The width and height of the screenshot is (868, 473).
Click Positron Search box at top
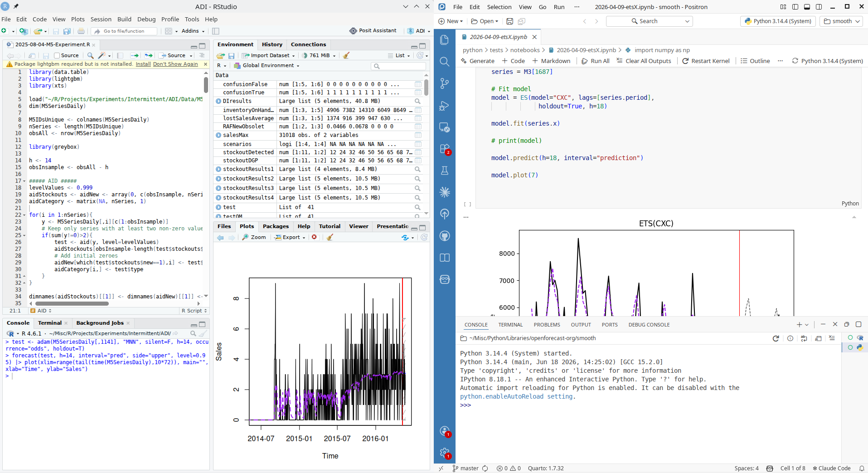click(x=649, y=21)
